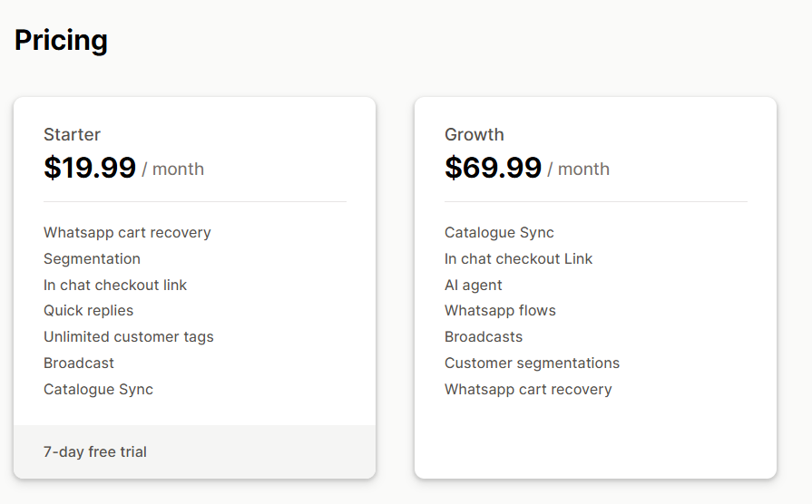Select the Quick replies feature

click(x=88, y=311)
